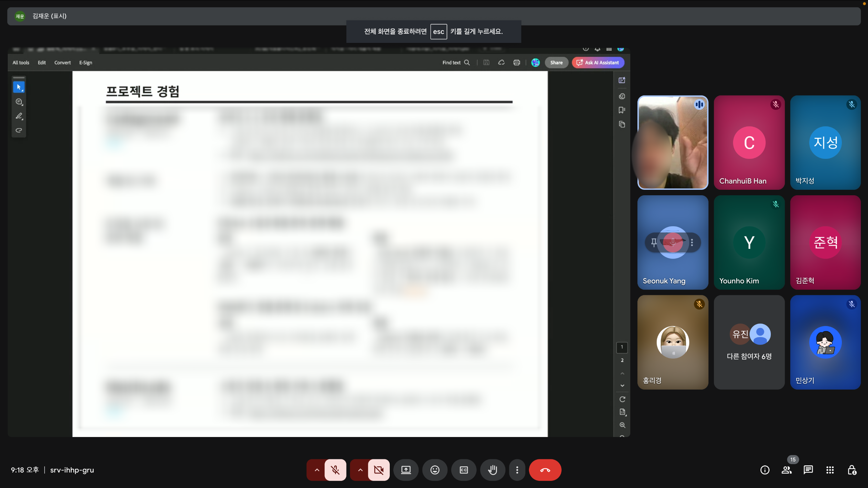Viewport: 868px width, 488px height.
Task: Open host controls lock icon
Action: tap(852, 470)
